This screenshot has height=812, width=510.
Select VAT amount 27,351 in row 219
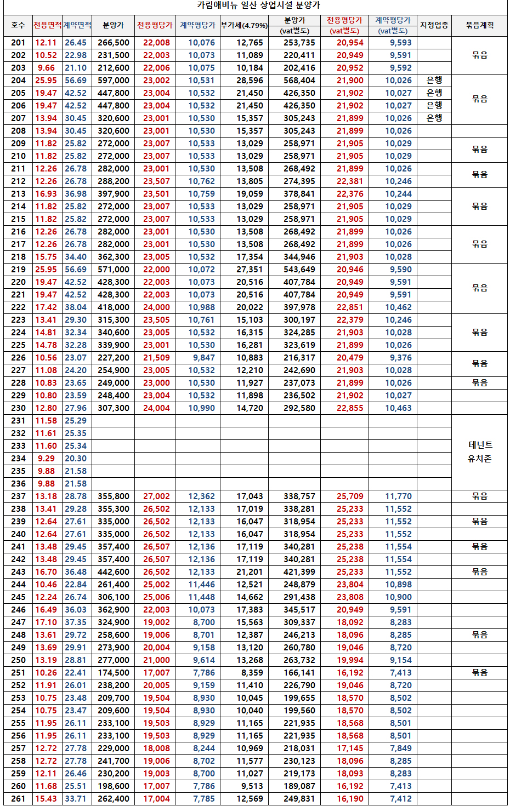tap(250, 270)
